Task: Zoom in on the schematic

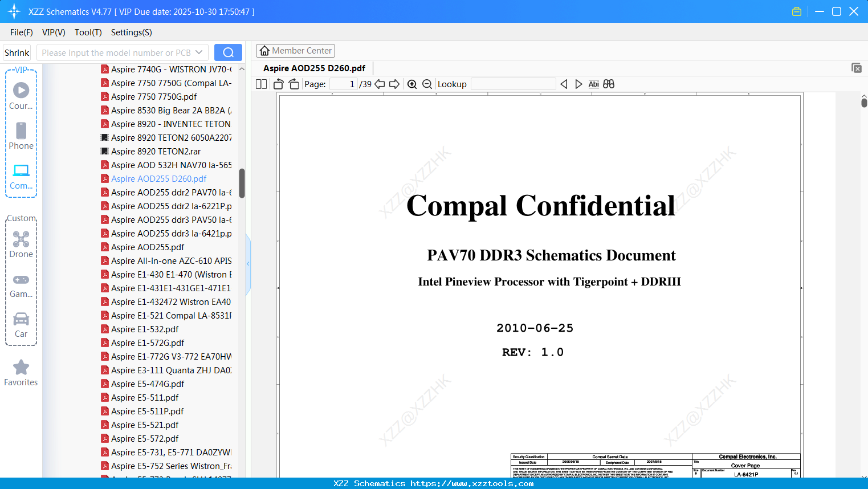Action: [x=412, y=84]
